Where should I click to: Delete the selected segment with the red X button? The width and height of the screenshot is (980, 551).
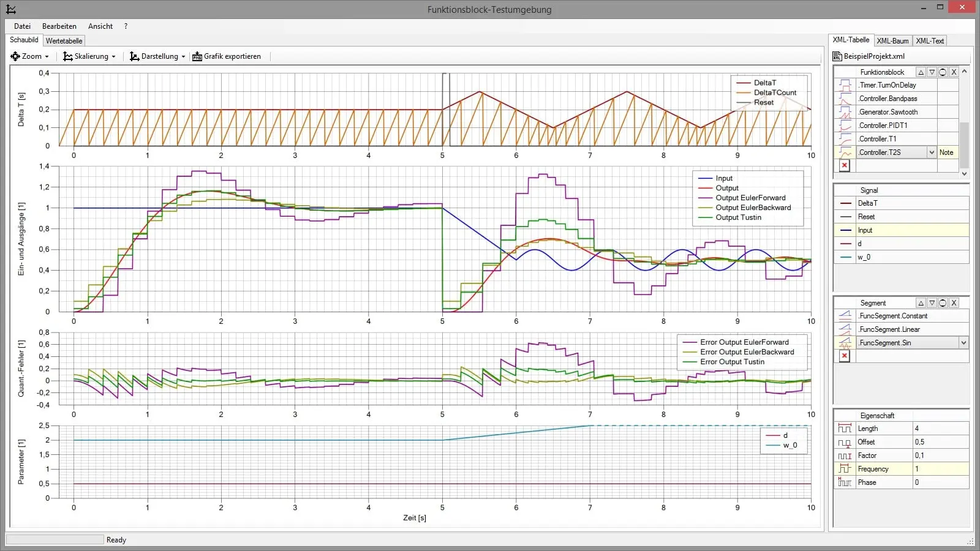[x=844, y=356]
